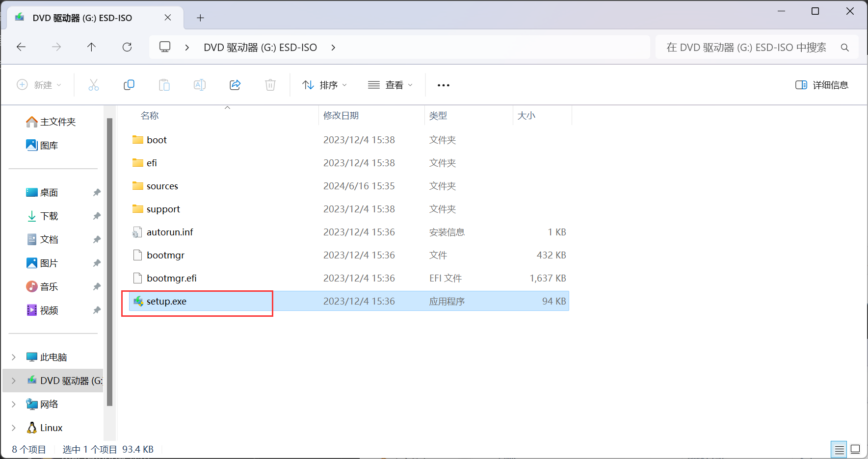868x459 pixels.
Task: Click the copy icon in toolbar
Action: tap(129, 85)
